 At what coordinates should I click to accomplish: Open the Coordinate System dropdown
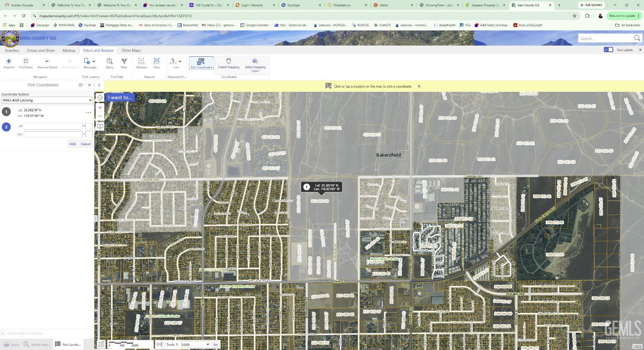(x=47, y=100)
